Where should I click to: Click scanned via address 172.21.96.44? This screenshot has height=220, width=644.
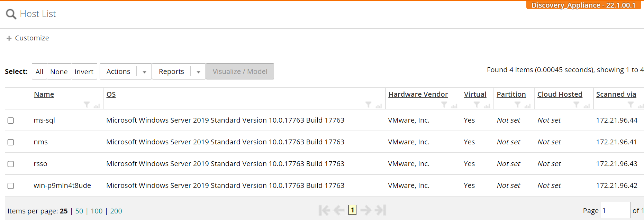pos(617,120)
